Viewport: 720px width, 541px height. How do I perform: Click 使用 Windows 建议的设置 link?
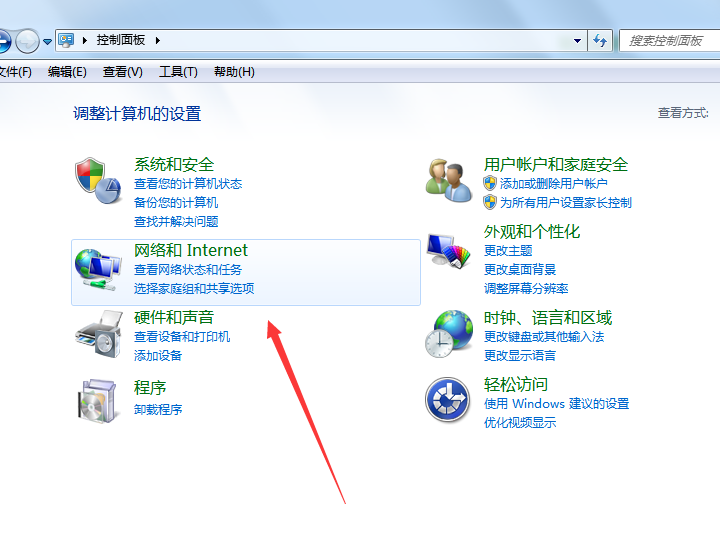point(556,404)
